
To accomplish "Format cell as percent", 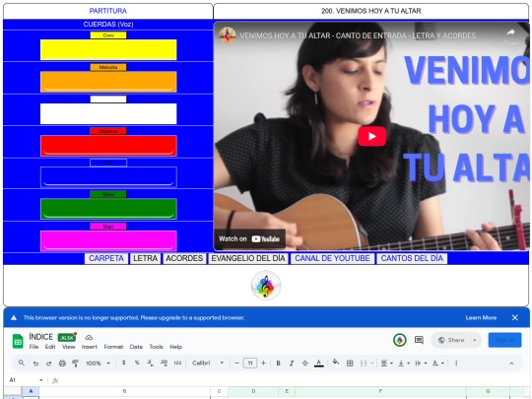I will (137, 363).
